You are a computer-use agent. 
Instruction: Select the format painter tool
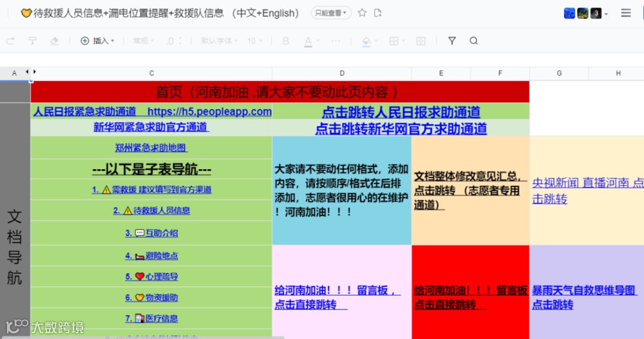[x=32, y=41]
